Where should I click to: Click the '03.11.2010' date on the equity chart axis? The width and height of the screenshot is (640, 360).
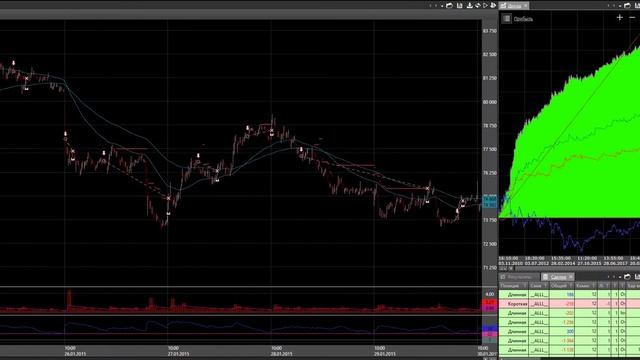tap(510, 264)
